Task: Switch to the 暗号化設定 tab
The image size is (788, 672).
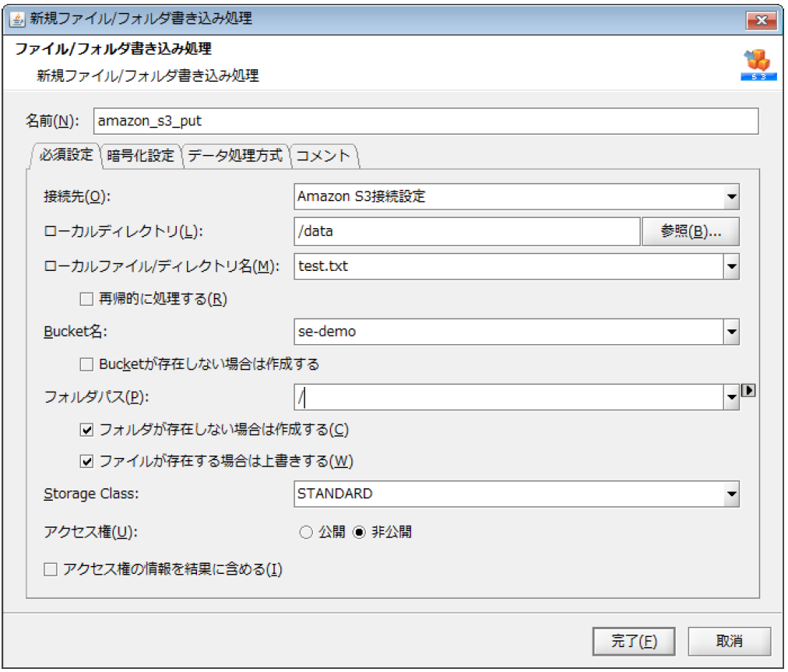Action: [x=141, y=155]
